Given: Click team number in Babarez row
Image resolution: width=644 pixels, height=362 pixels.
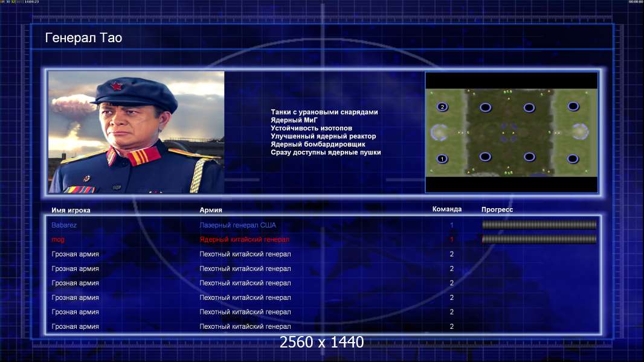Looking at the screenshot, I should pos(451,225).
